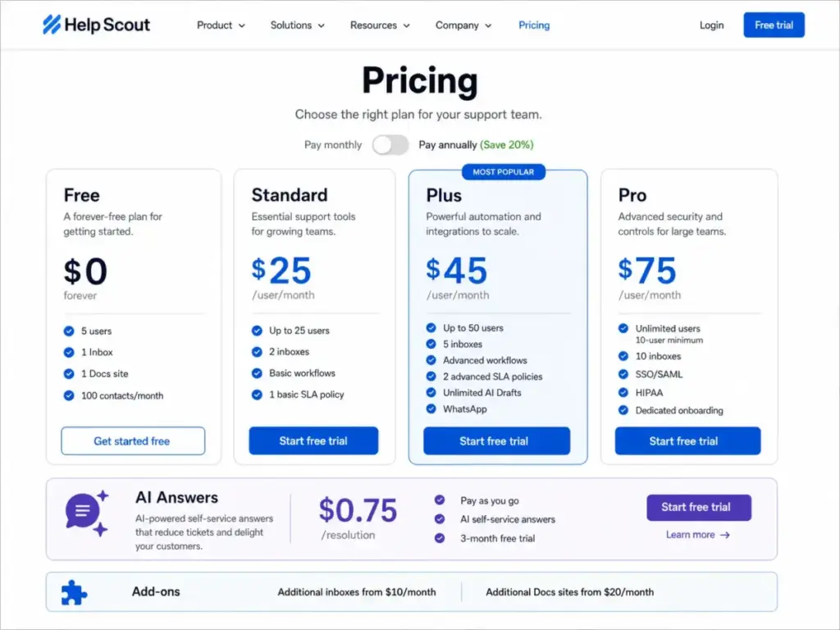Viewport: 840px width, 630px height.
Task: Click checkmark icon beside 1 Docs site
Action: pyautogui.click(x=69, y=373)
